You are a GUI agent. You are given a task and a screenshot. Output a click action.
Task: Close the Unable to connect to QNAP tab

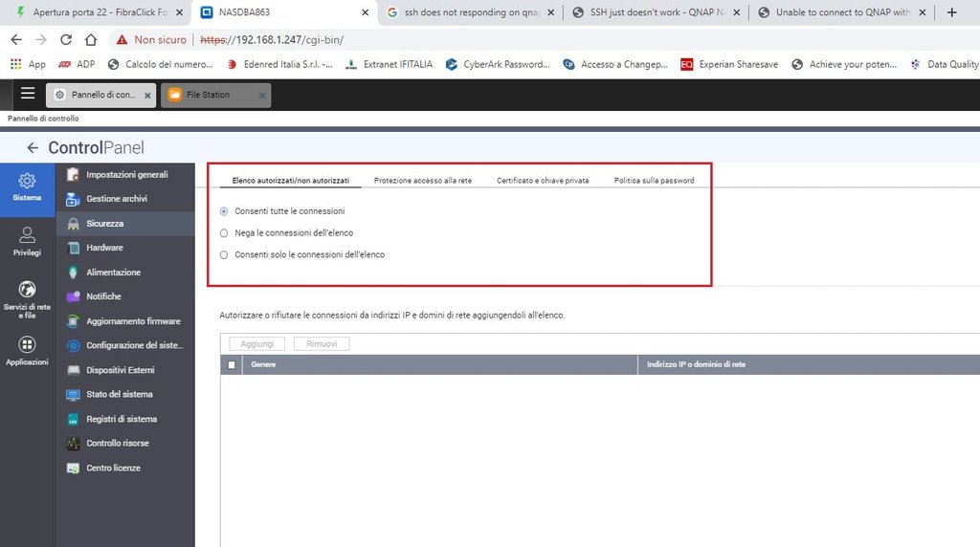click(x=922, y=11)
